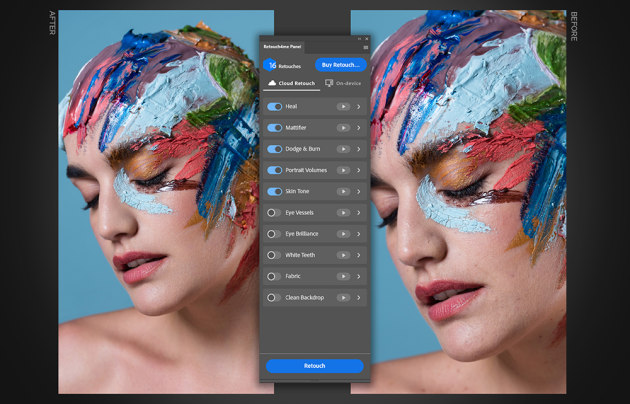The height and width of the screenshot is (404, 630).
Task: Click the blue Retouch button
Action: 315,366
